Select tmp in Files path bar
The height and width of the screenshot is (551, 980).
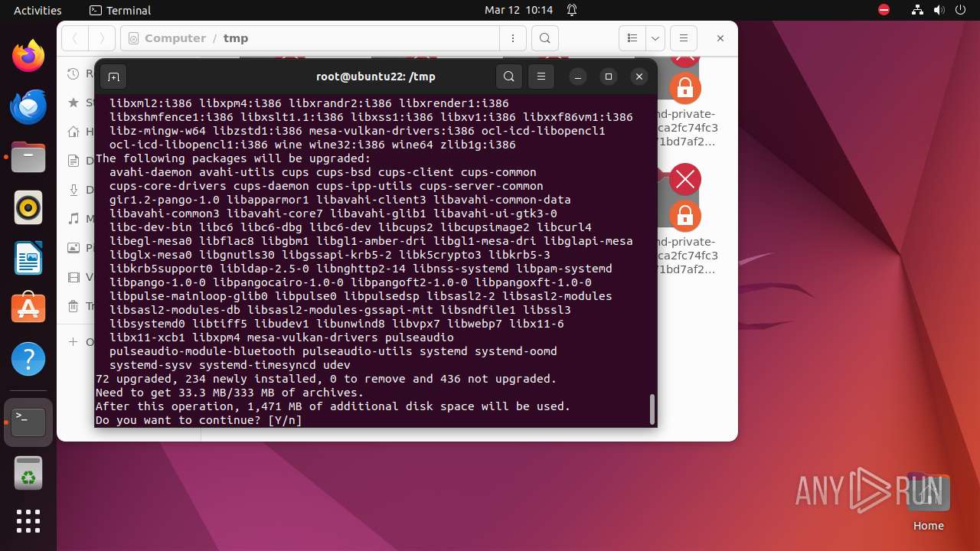click(236, 38)
